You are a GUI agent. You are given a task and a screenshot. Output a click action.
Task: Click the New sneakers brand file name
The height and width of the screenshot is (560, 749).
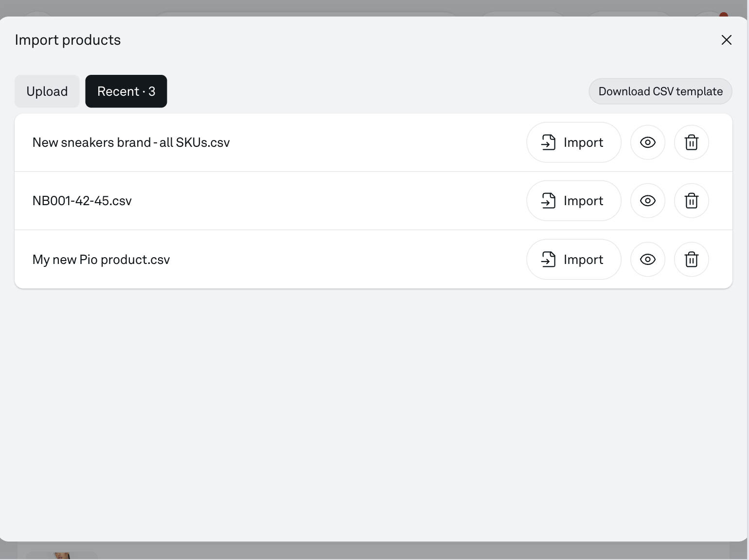click(131, 142)
